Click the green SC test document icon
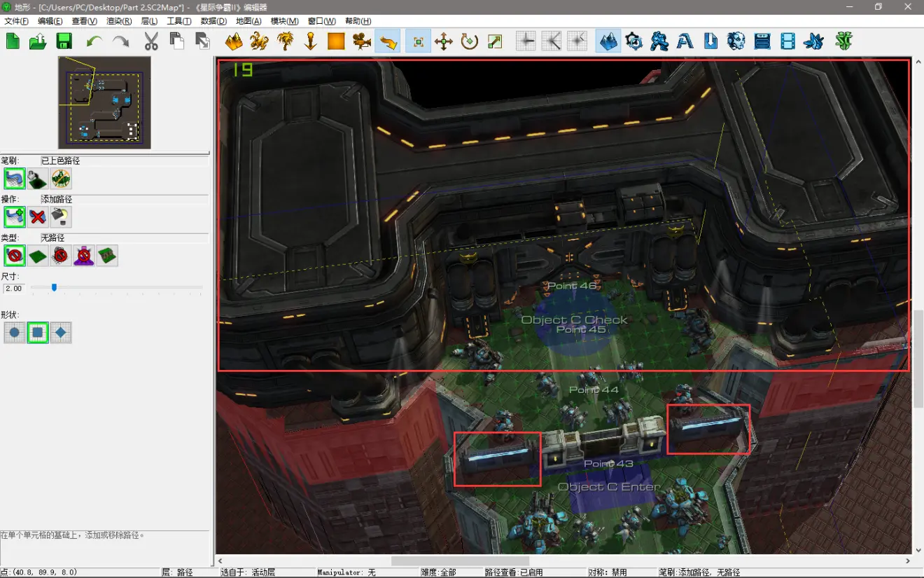This screenshot has width=924, height=578. pyautogui.click(x=845, y=41)
